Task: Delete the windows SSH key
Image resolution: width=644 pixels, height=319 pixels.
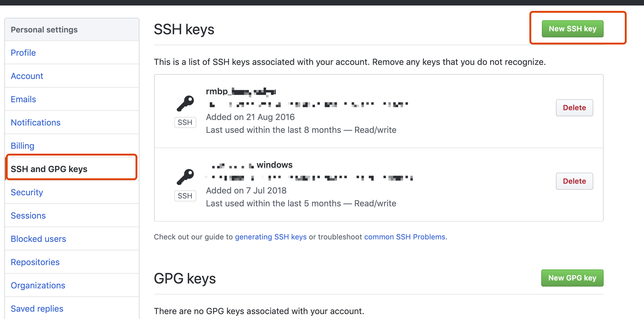Action: [x=574, y=181]
